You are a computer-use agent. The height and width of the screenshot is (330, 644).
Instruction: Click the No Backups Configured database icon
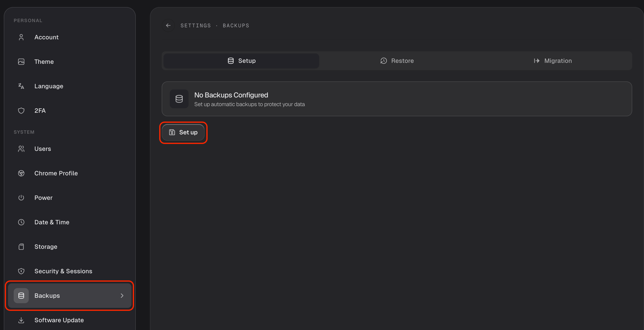coord(179,99)
